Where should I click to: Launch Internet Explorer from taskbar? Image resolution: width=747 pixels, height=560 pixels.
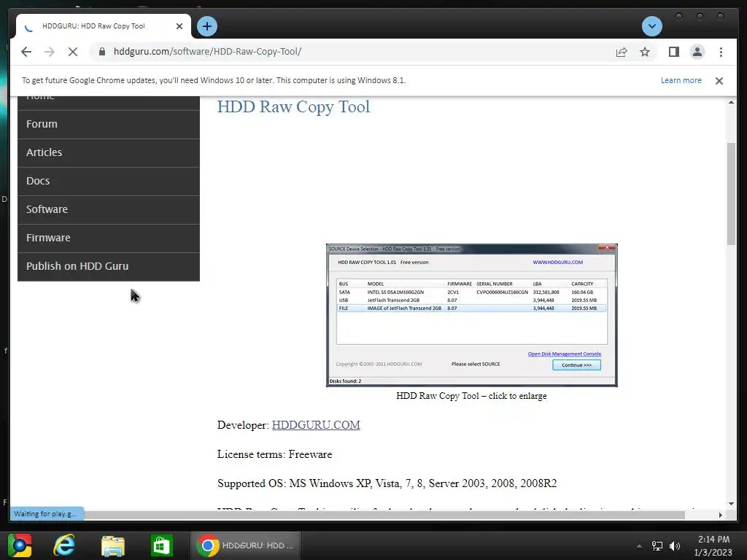coord(64,545)
